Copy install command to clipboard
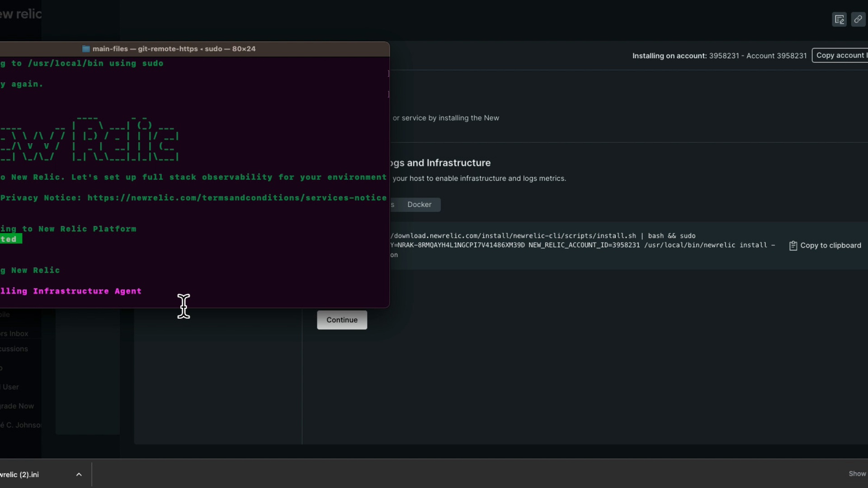 (x=825, y=245)
